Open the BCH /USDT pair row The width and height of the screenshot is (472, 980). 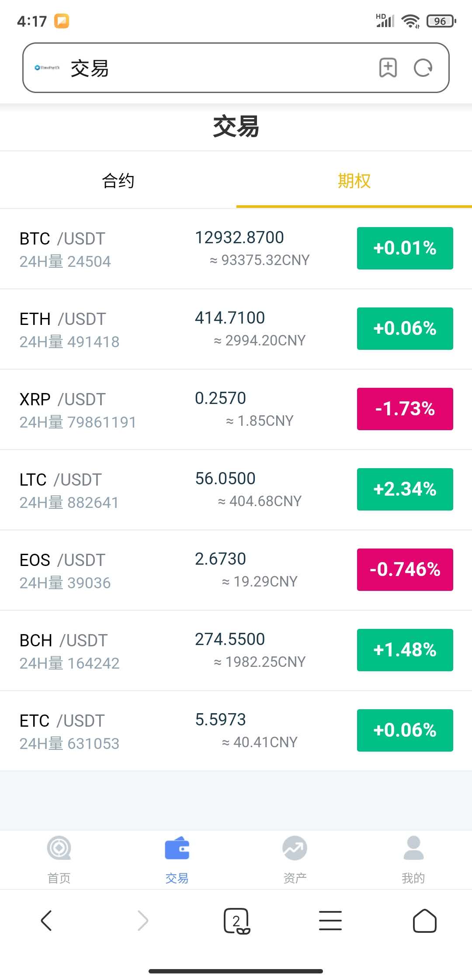[236, 651]
